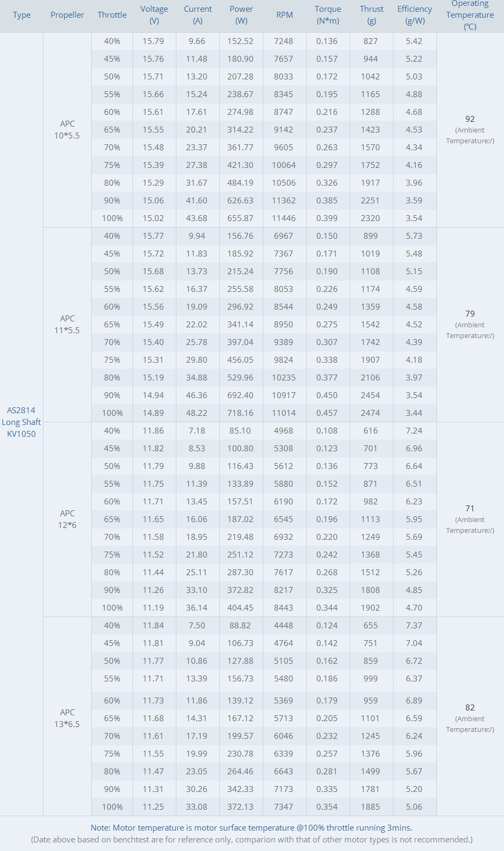The image size is (504, 851).
Task: Click the motor temperature note text
Action: pos(251,828)
